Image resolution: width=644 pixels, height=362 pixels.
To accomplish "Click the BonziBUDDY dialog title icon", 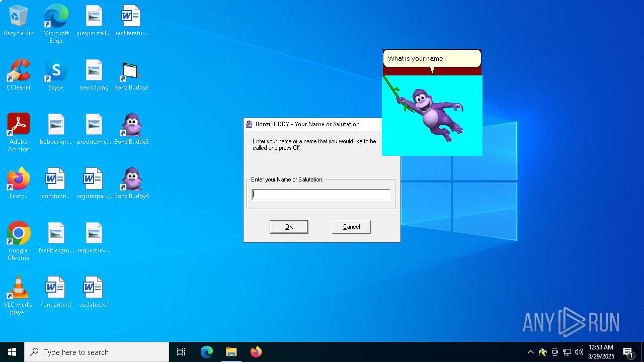I will pos(249,124).
